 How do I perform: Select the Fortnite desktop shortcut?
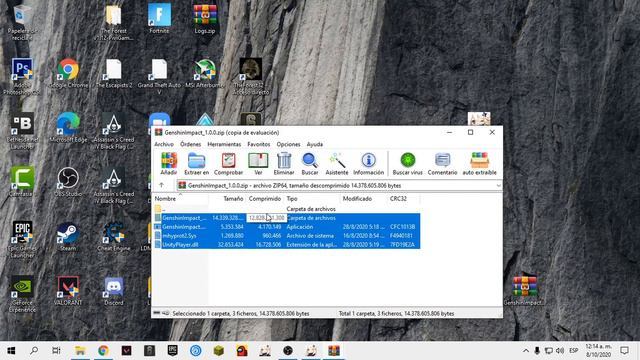tap(159, 19)
